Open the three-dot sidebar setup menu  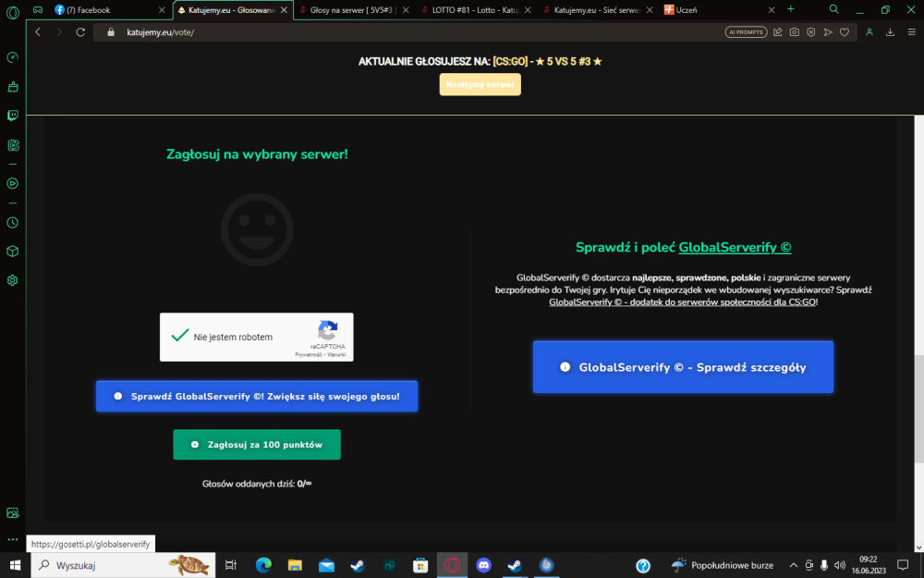click(x=12, y=539)
